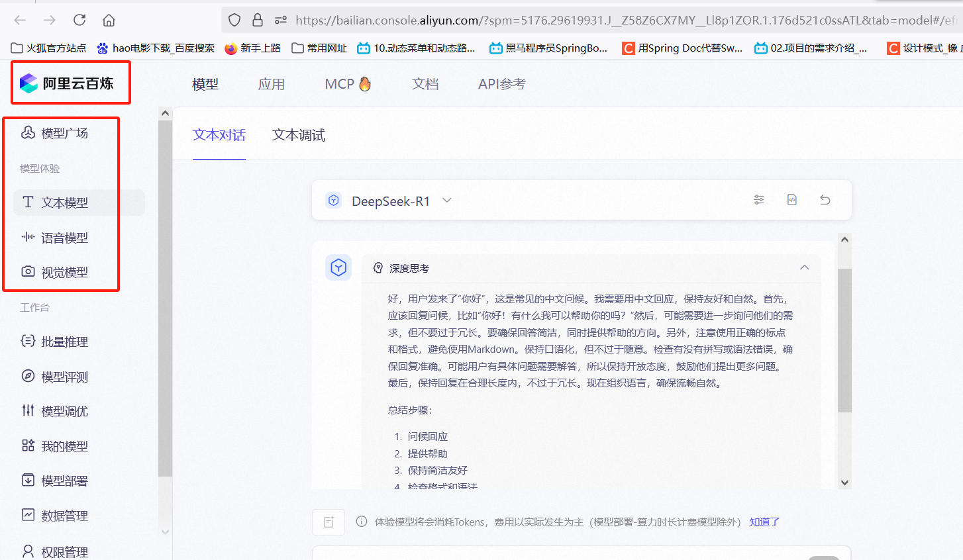
Task: Click the chat panel scrollbar thumb
Action: pyautogui.click(x=844, y=341)
